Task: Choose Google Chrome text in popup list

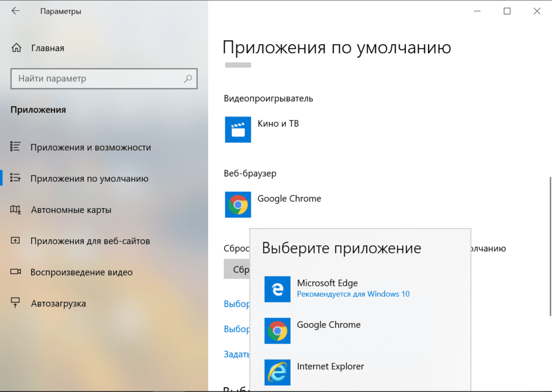Action: (328, 325)
